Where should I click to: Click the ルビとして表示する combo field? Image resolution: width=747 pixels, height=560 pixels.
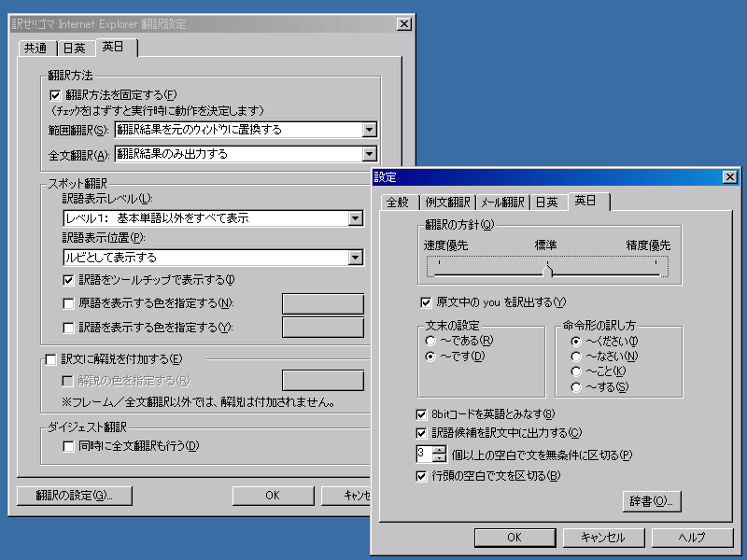(x=214, y=258)
